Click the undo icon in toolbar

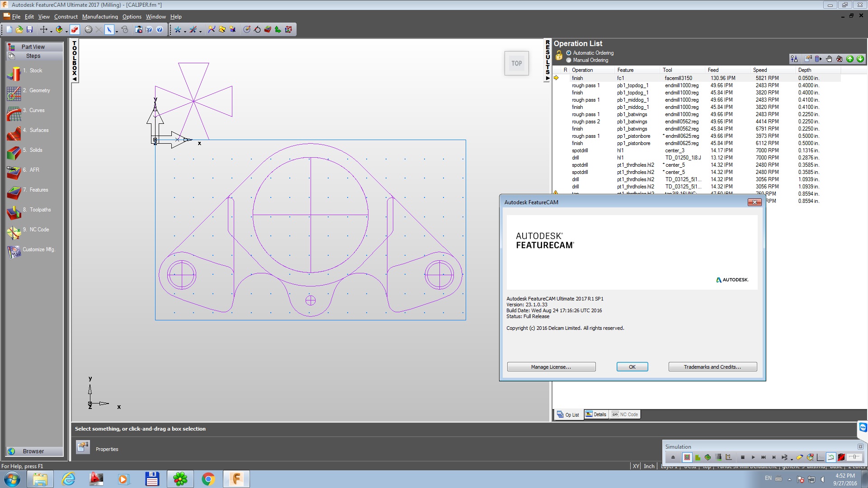point(88,29)
